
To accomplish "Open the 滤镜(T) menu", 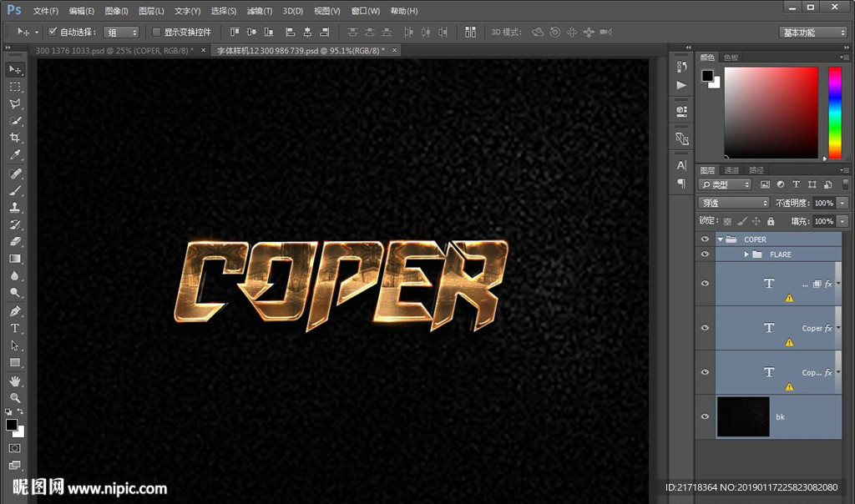I will [x=259, y=11].
